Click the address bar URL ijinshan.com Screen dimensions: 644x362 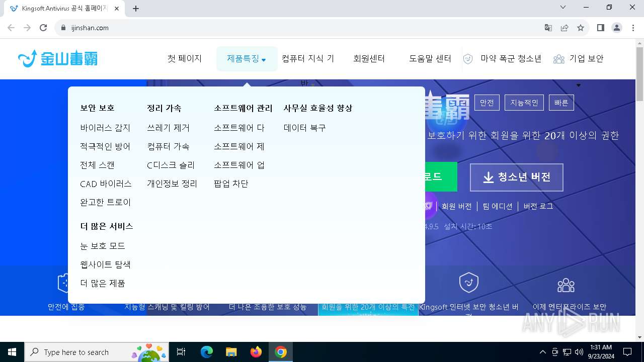(x=90, y=28)
